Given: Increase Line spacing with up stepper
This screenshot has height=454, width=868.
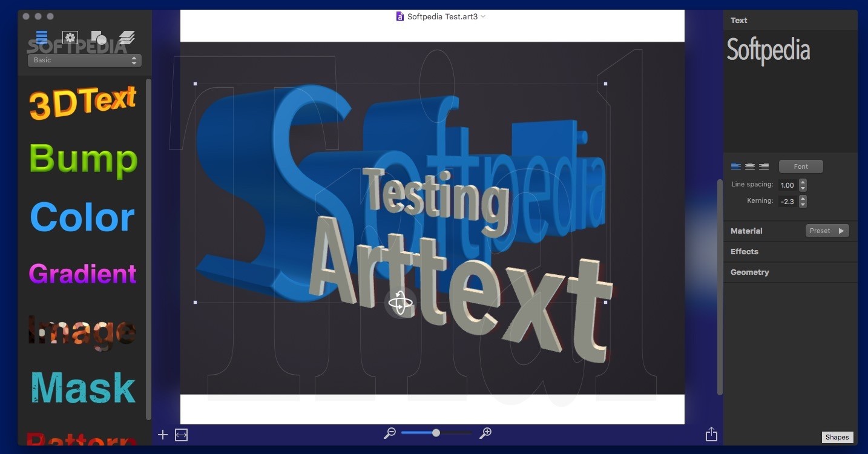Looking at the screenshot, I should (803, 182).
